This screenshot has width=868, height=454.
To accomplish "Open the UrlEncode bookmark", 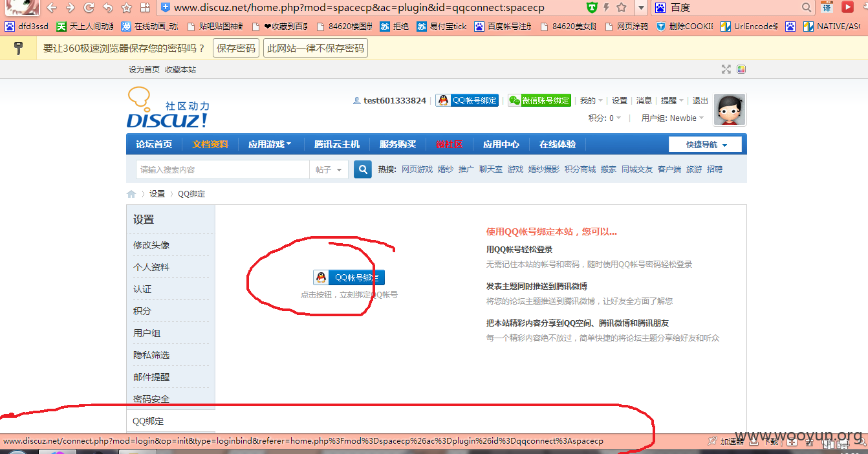I will pyautogui.click(x=750, y=27).
